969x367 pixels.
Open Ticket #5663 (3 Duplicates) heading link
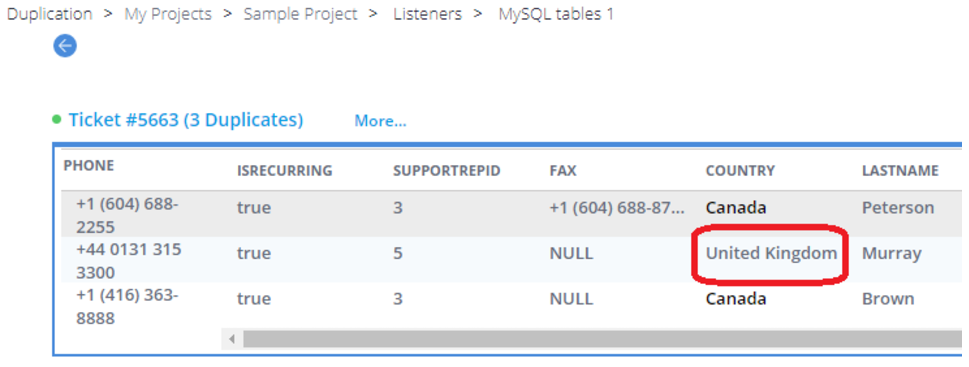186,120
